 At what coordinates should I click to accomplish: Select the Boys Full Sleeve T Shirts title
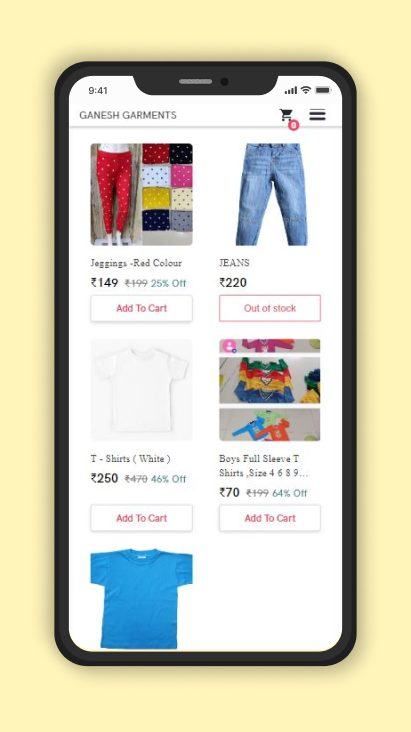tap(263, 465)
